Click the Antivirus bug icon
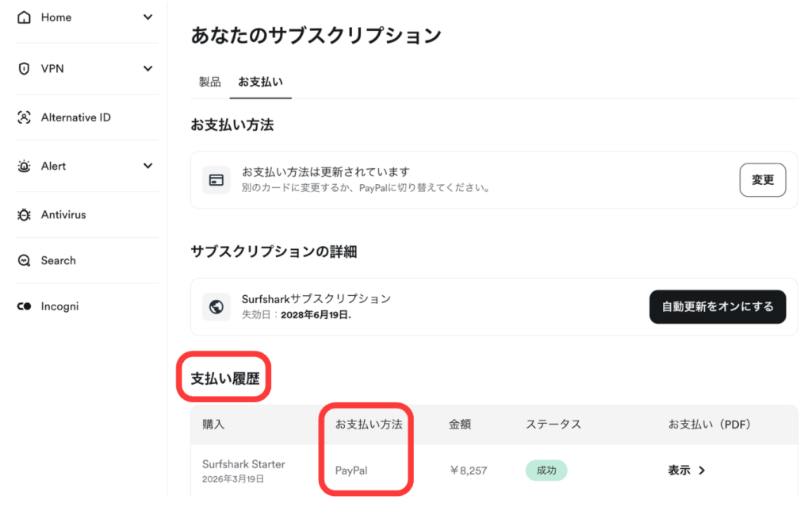 click(24, 215)
